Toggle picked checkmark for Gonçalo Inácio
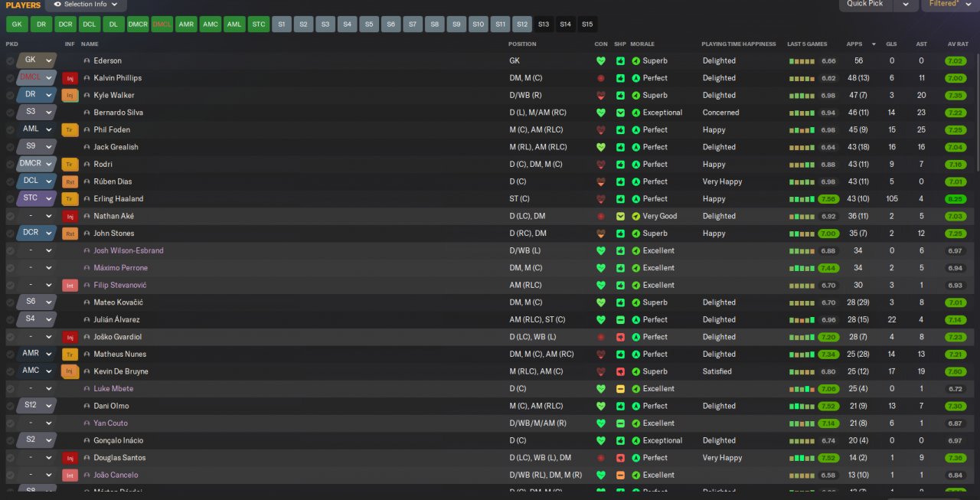This screenshot has width=980, height=500. click(x=10, y=440)
